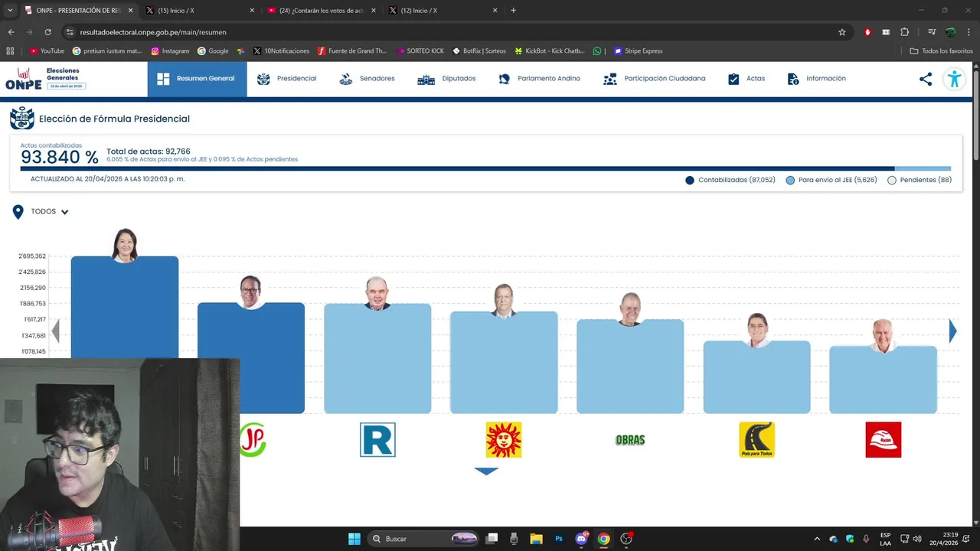This screenshot has width=980, height=551.
Task: Click the Renovación Popular 'R' party logo
Action: click(x=377, y=440)
